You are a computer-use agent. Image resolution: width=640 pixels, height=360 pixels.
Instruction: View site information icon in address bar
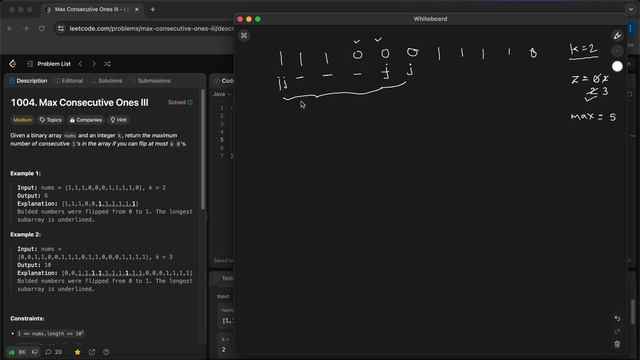pyautogui.click(x=61, y=29)
